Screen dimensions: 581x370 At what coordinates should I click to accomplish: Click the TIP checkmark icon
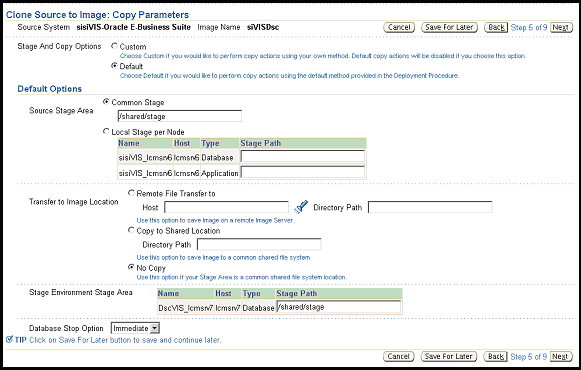coord(10,339)
